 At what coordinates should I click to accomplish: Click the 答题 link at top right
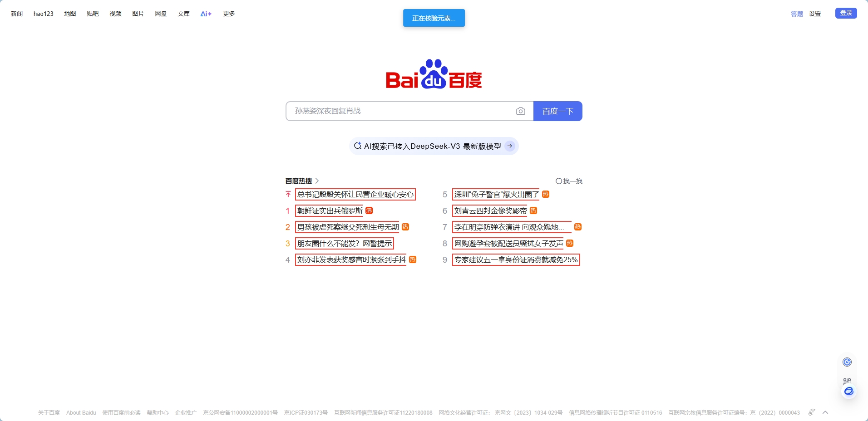(797, 14)
